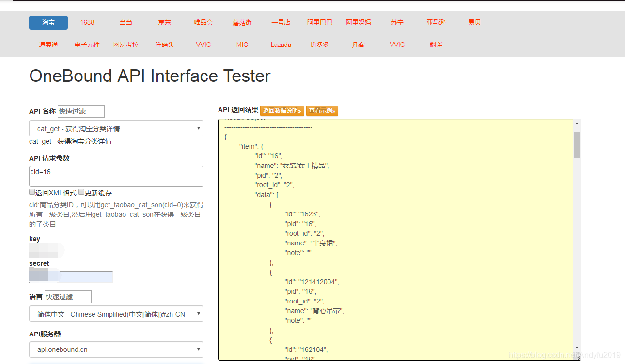Click the 返回数据说明 button
Image resolution: width=625 pixels, height=364 pixels.
(282, 111)
